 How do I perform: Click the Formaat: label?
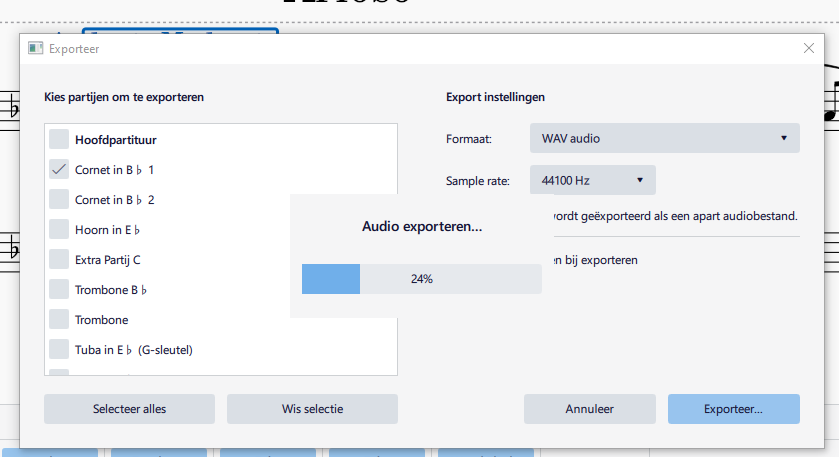pos(469,139)
